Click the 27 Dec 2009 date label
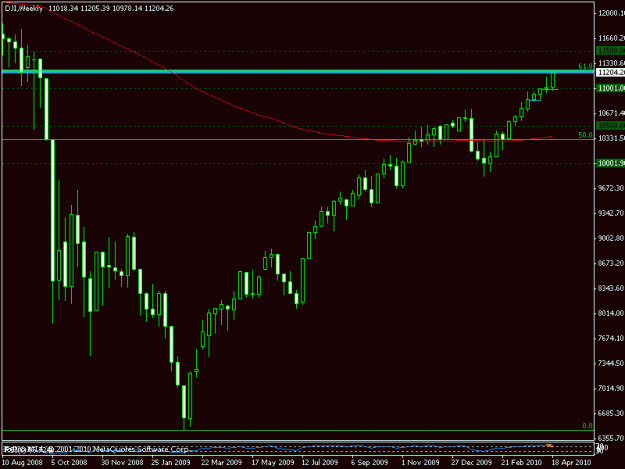Image resolution: width=625 pixels, height=469 pixels. (471, 462)
